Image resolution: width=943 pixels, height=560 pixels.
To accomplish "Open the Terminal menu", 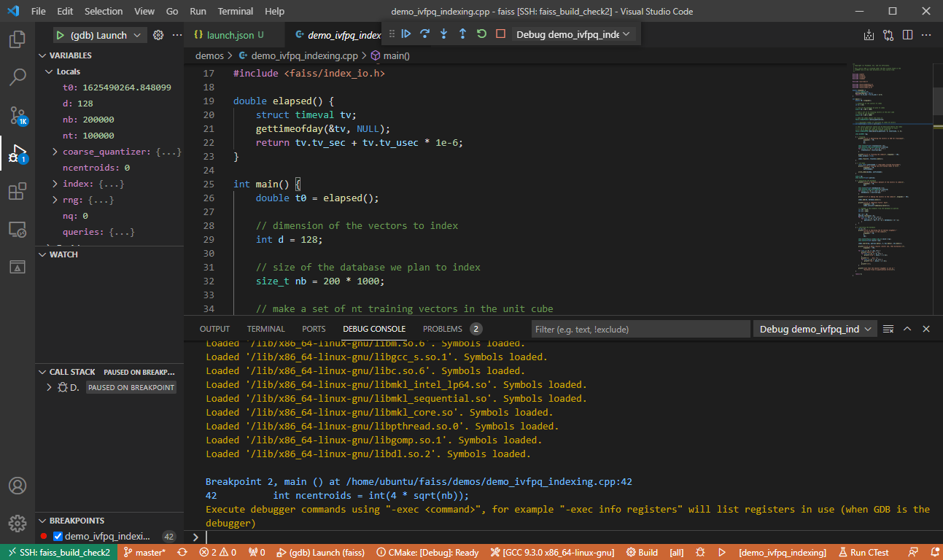I will point(236,11).
